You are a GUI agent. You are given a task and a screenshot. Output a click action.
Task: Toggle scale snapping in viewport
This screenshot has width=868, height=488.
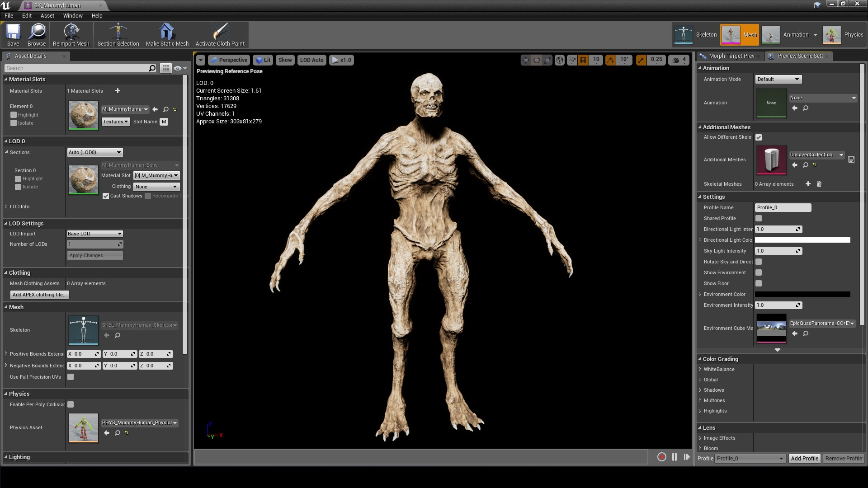click(x=641, y=60)
